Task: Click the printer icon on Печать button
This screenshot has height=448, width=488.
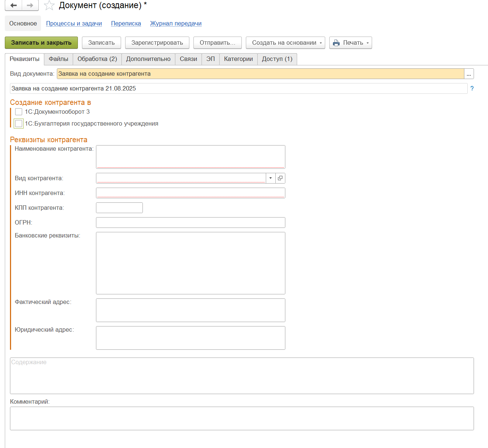Action: (336, 43)
